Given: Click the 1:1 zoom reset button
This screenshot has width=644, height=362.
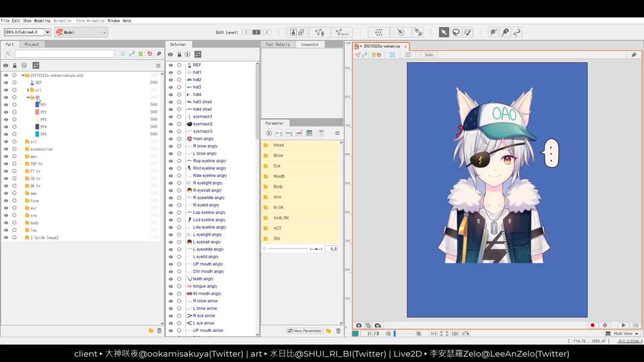Looking at the screenshot, I should [x=433, y=334].
